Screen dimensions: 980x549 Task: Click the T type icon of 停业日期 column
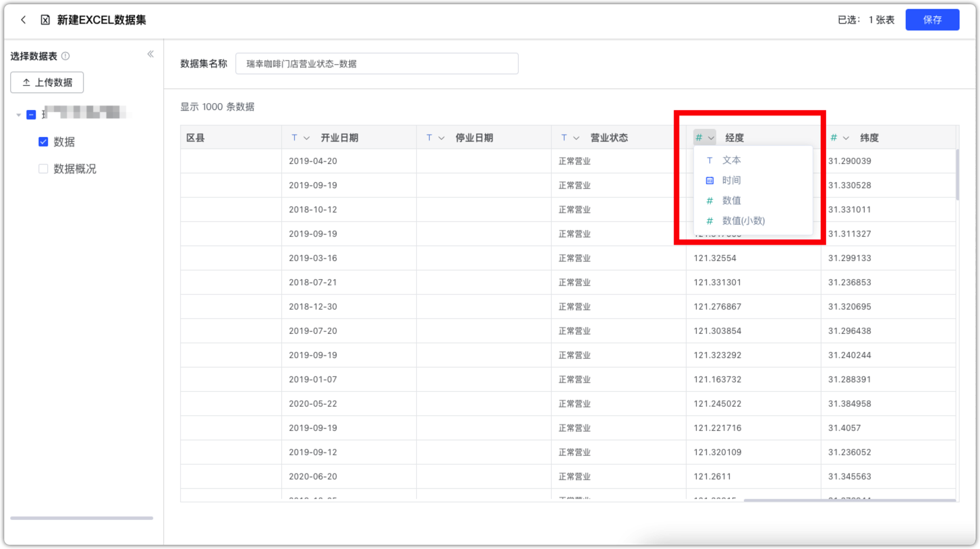click(429, 138)
